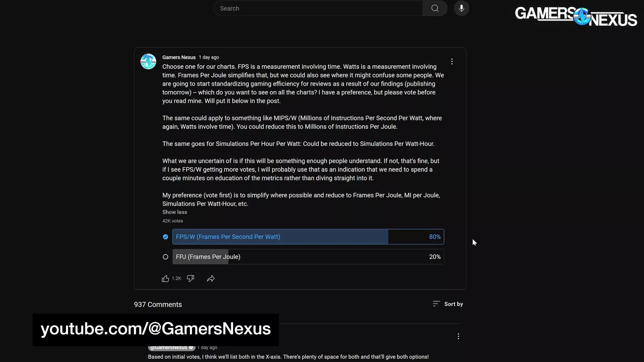This screenshot has height=362, width=644.
Task: Open the Sort by comments dropdown
Action: pyautogui.click(x=448, y=304)
